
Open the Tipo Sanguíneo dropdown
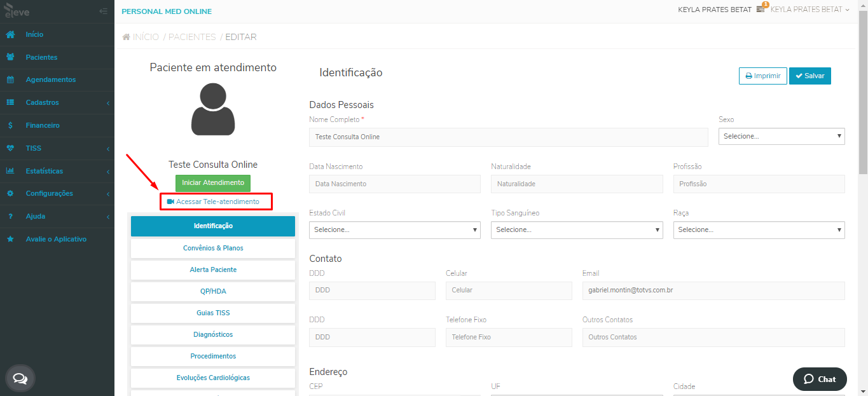tap(577, 229)
